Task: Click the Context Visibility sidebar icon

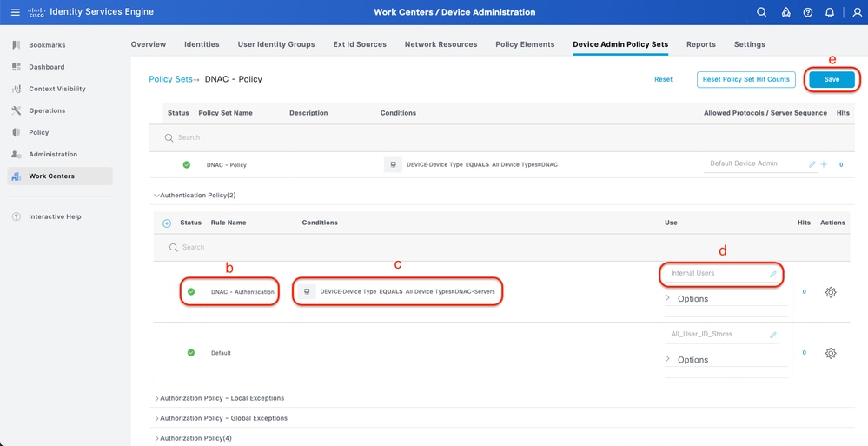Action: pos(16,89)
